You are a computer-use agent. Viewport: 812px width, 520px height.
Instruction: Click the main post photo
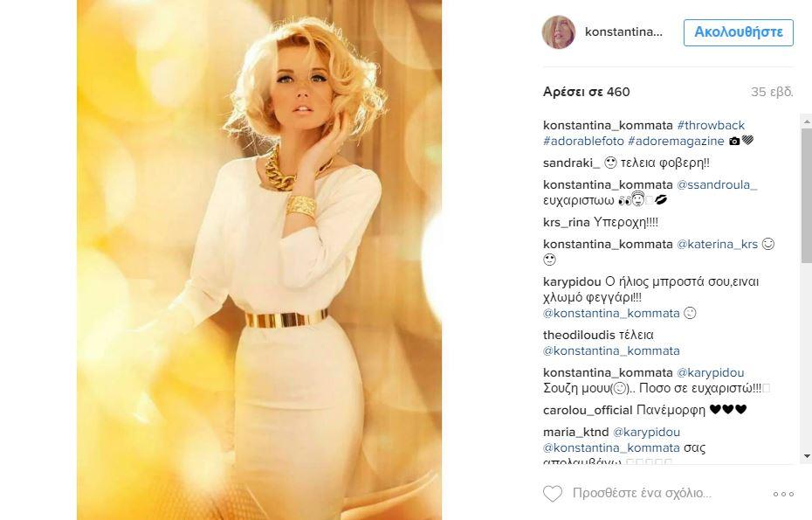(259, 260)
